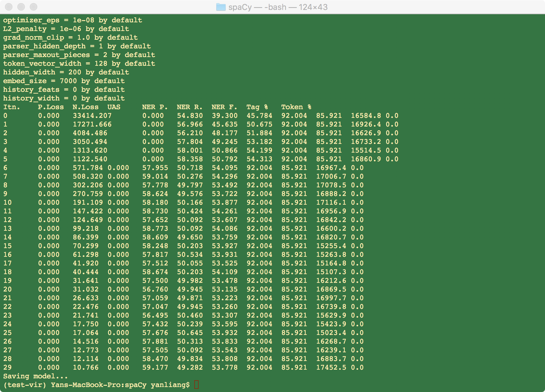The width and height of the screenshot is (545, 392).
Task: Click the value 15023.4 in row 25
Action: click(331, 333)
